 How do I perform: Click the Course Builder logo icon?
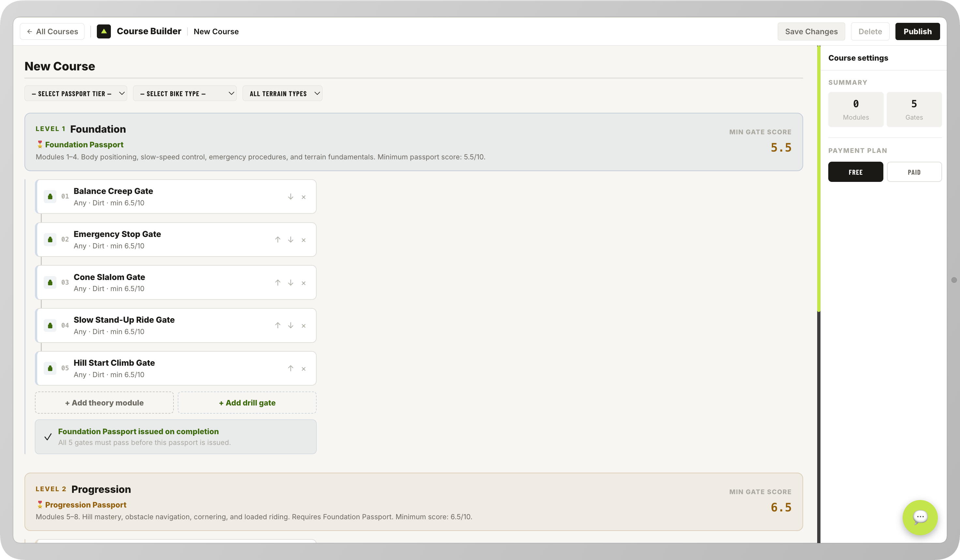[x=104, y=31]
